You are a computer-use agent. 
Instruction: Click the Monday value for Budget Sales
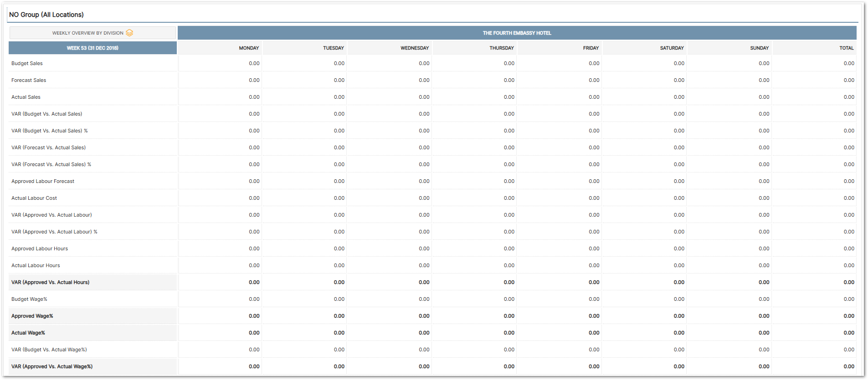pyautogui.click(x=254, y=63)
